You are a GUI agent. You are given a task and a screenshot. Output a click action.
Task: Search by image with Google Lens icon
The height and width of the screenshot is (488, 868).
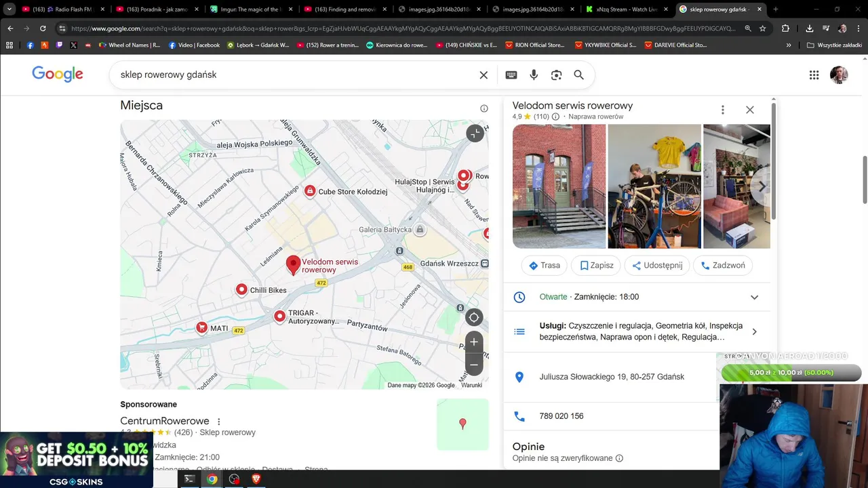556,75
